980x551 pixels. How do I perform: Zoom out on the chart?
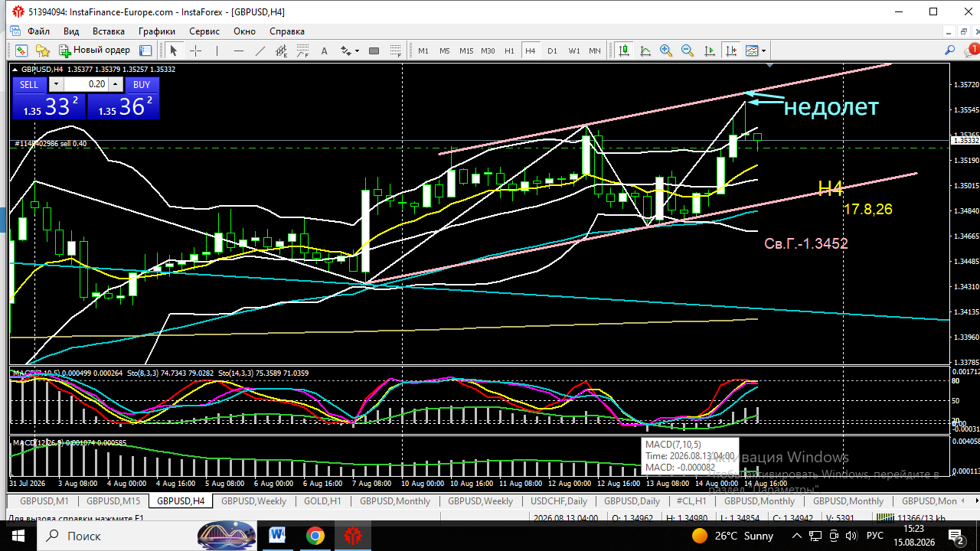click(688, 51)
